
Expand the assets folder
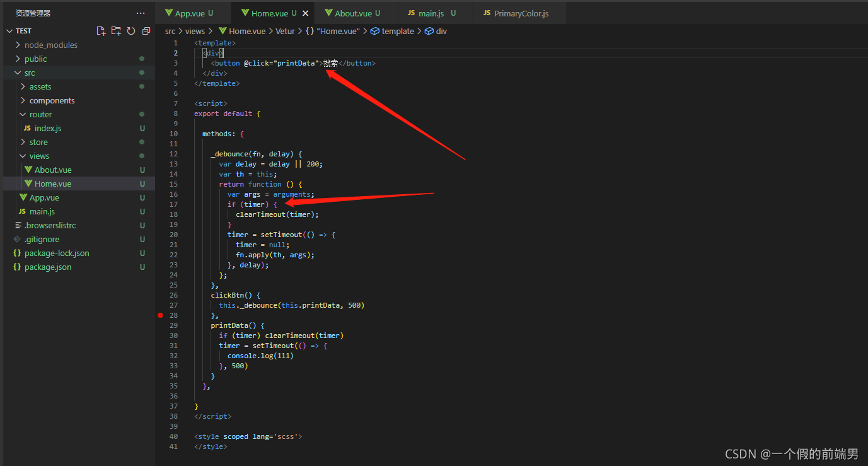(x=23, y=86)
